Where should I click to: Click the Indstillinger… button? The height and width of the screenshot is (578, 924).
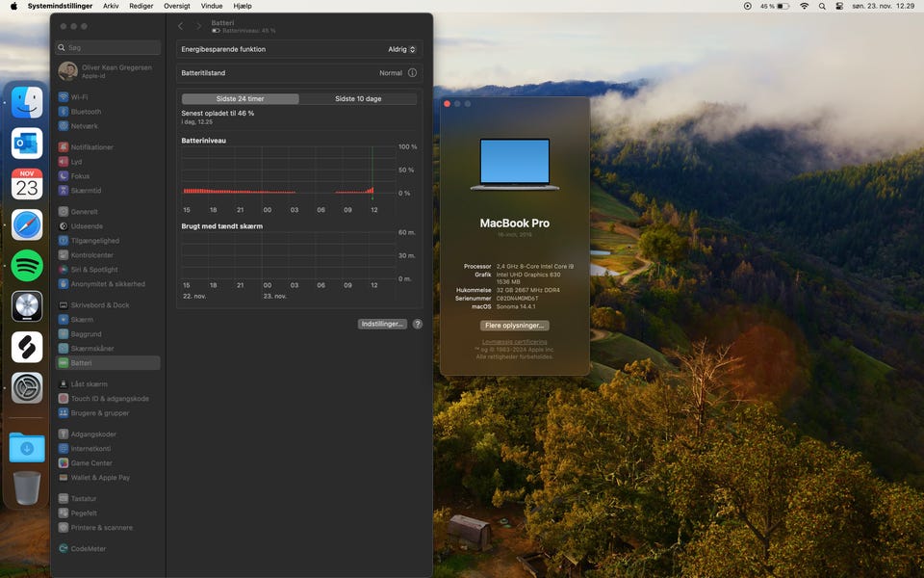coord(382,325)
